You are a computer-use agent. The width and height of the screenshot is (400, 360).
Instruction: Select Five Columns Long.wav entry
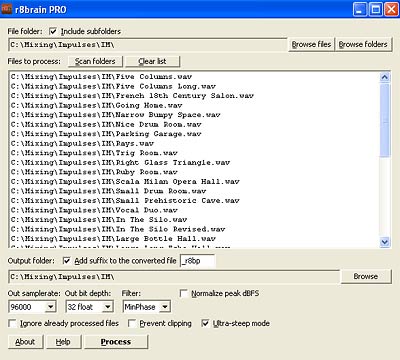(x=113, y=86)
